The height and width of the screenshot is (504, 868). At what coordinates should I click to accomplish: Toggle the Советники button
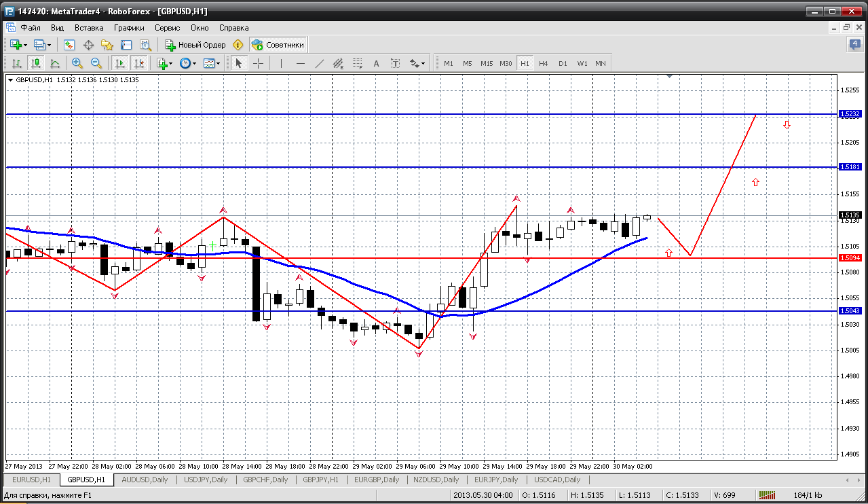pyautogui.click(x=278, y=45)
